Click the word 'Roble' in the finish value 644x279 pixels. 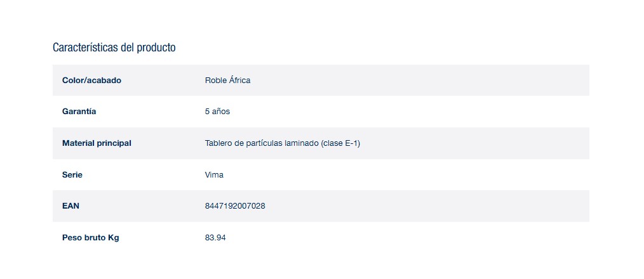[215, 81]
